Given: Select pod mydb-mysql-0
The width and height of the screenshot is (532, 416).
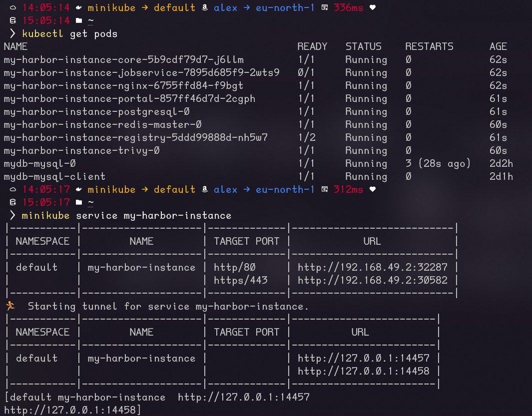Looking at the screenshot, I should (39, 163).
